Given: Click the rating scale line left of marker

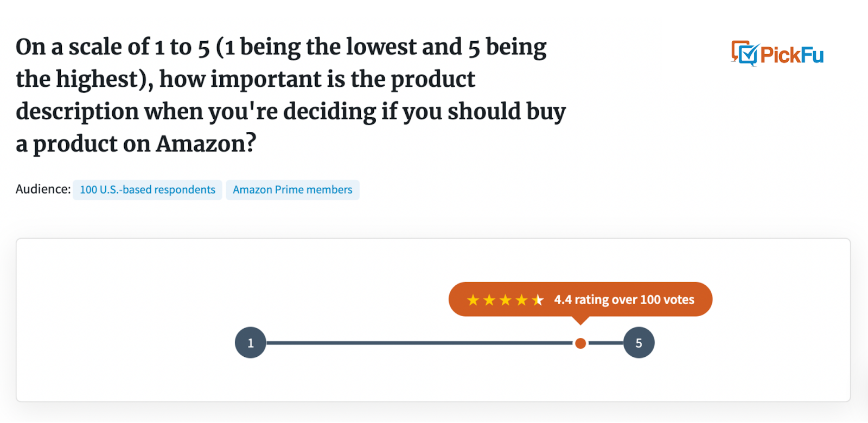Looking at the screenshot, I should point(419,343).
